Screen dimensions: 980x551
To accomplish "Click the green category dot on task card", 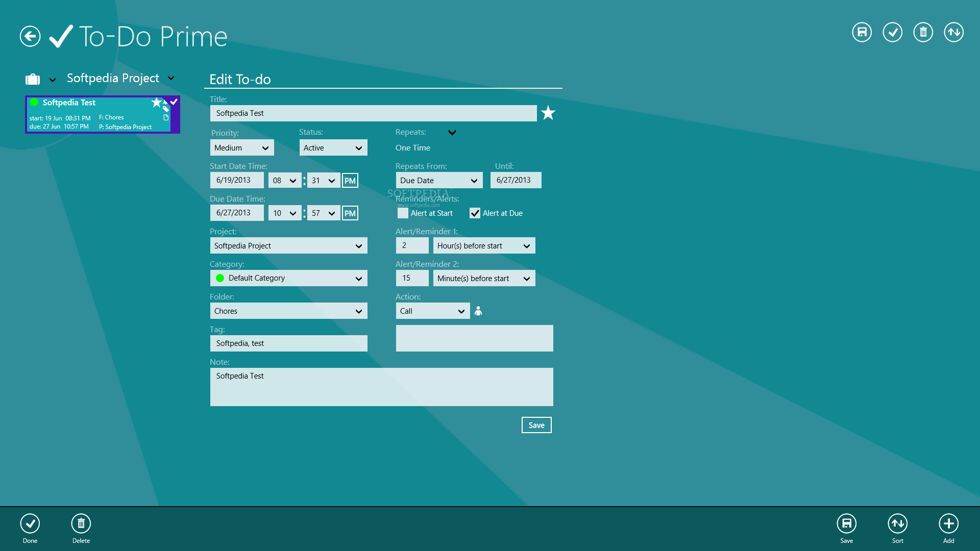I will pos(34,102).
